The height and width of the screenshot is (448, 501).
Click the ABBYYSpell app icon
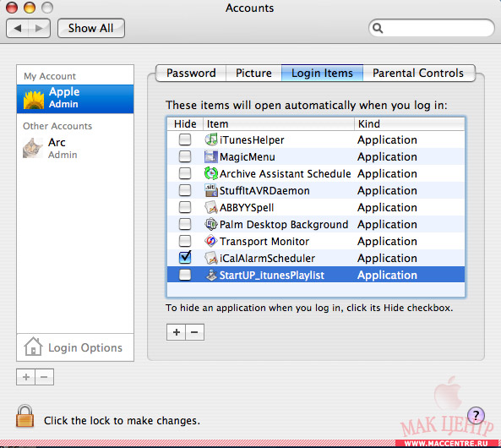(211, 208)
